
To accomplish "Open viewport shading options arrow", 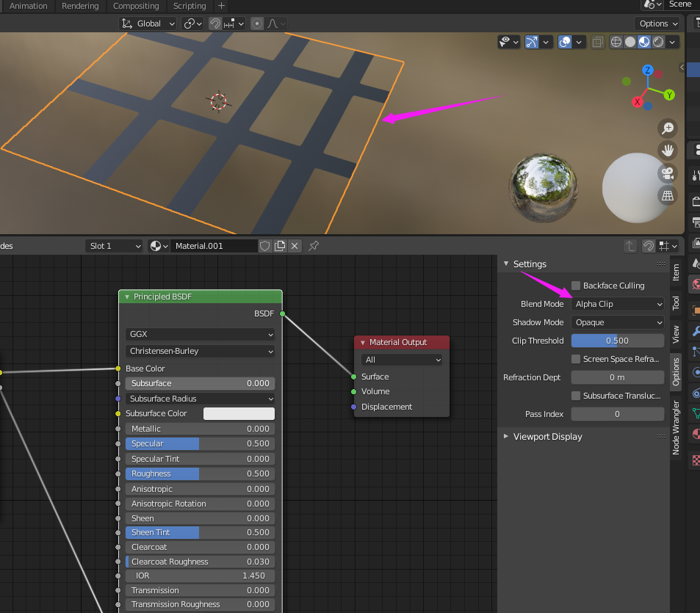I will point(672,42).
